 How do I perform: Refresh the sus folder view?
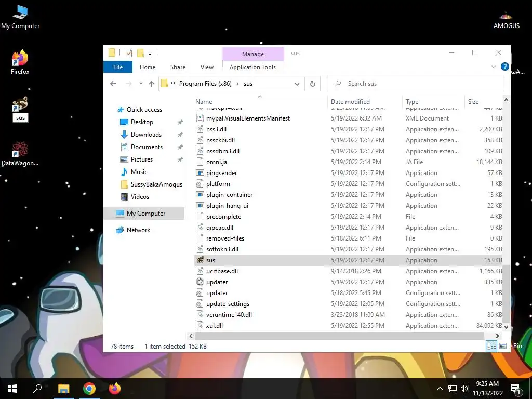(312, 84)
